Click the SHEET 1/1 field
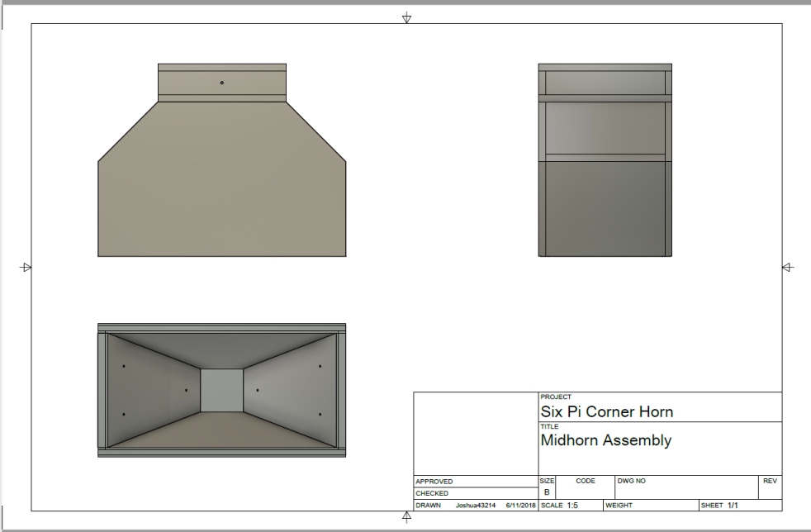This screenshot has height=532, width=811. point(716,505)
